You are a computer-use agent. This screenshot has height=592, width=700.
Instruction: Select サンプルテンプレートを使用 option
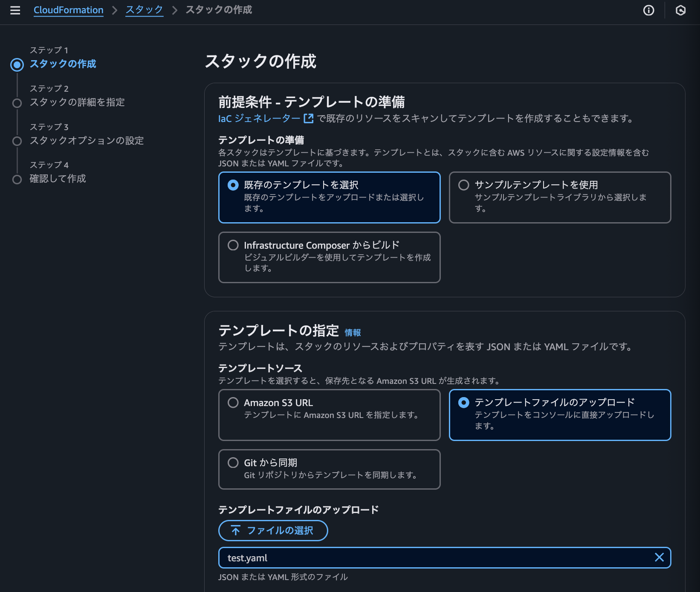(x=463, y=184)
